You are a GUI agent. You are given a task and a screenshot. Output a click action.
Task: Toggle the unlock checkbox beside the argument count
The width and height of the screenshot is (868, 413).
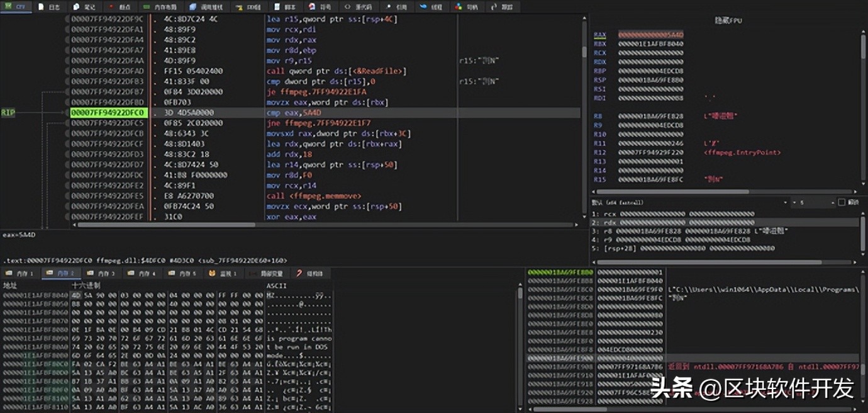pos(842,203)
